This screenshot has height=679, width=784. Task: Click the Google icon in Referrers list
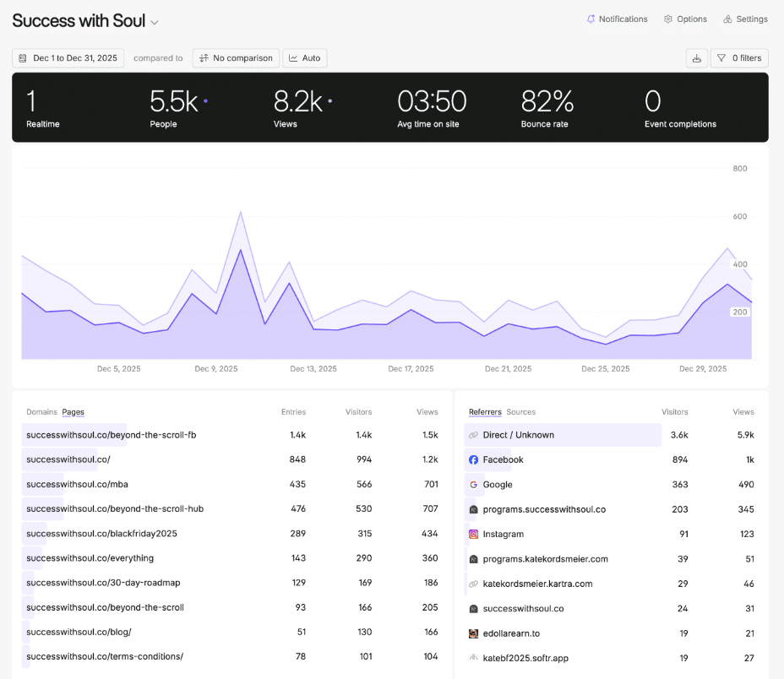point(476,485)
